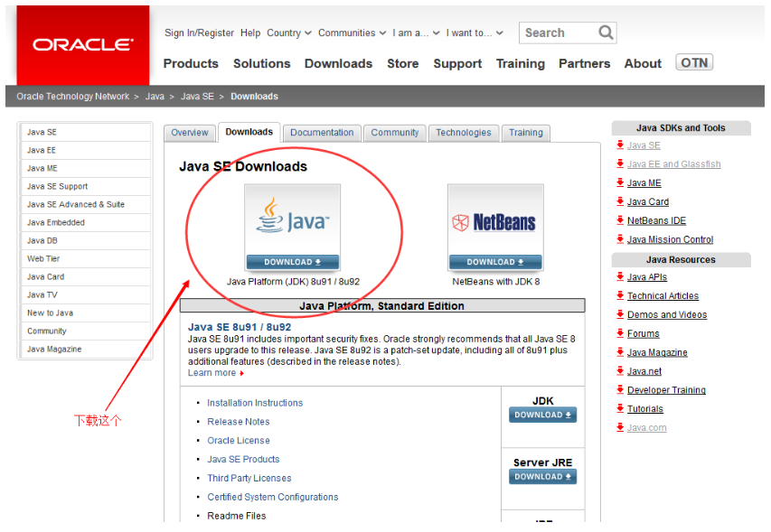Click download arrow icon beside Java SE link
Viewport: 771px width, 532px height.
(x=620, y=145)
